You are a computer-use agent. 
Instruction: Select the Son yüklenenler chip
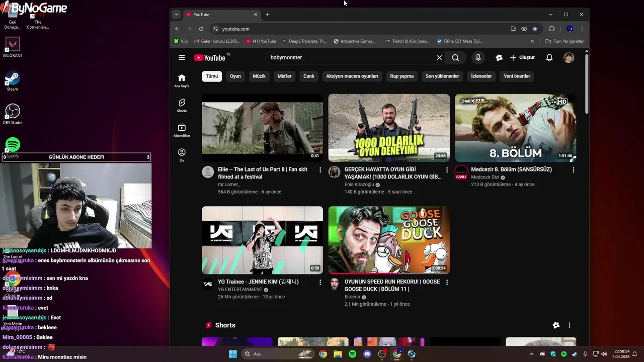click(442, 76)
